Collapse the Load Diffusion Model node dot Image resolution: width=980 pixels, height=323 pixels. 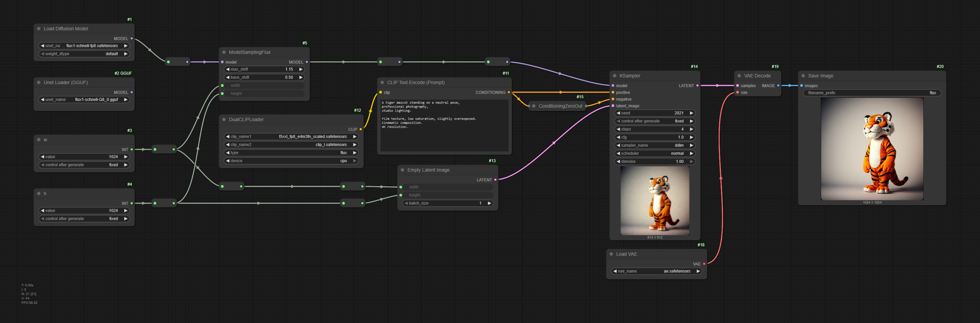coord(39,29)
